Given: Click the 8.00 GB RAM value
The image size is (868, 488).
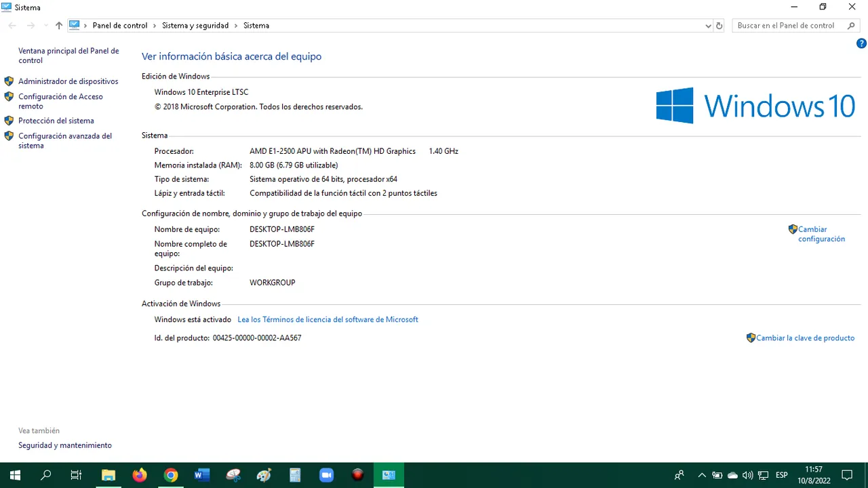Looking at the screenshot, I should (294, 165).
